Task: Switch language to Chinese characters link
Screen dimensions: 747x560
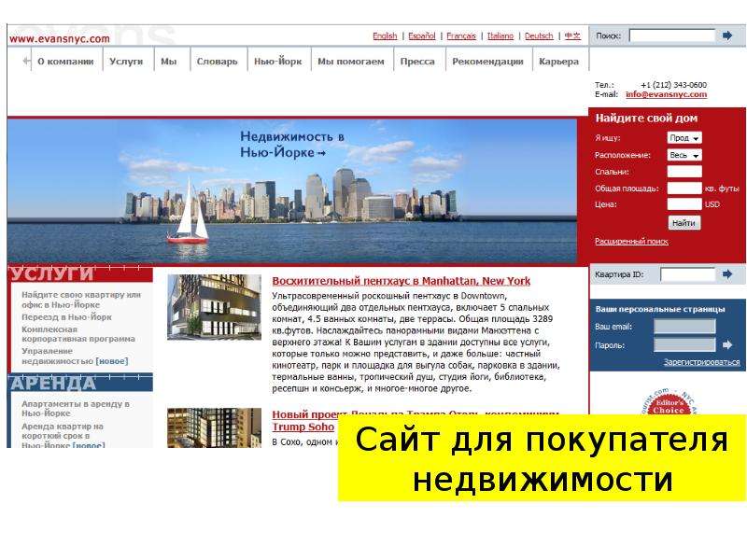Action: [x=572, y=35]
